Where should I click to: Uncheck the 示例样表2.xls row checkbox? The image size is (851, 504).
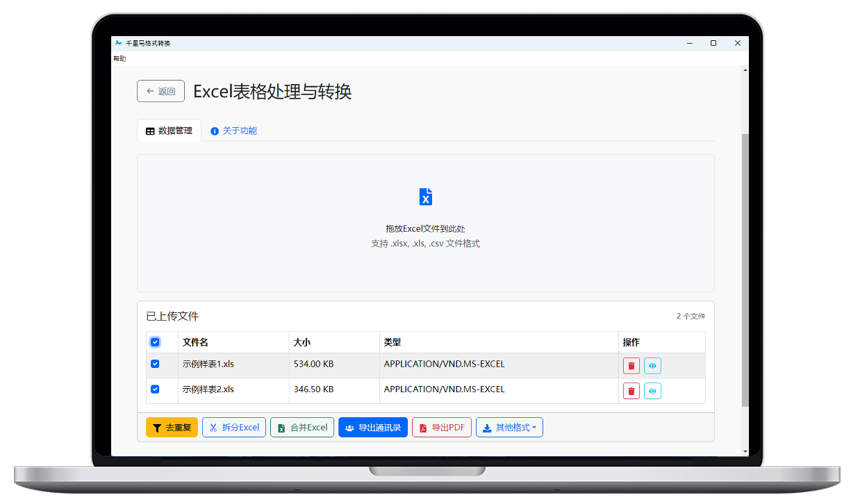pos(155,389)
